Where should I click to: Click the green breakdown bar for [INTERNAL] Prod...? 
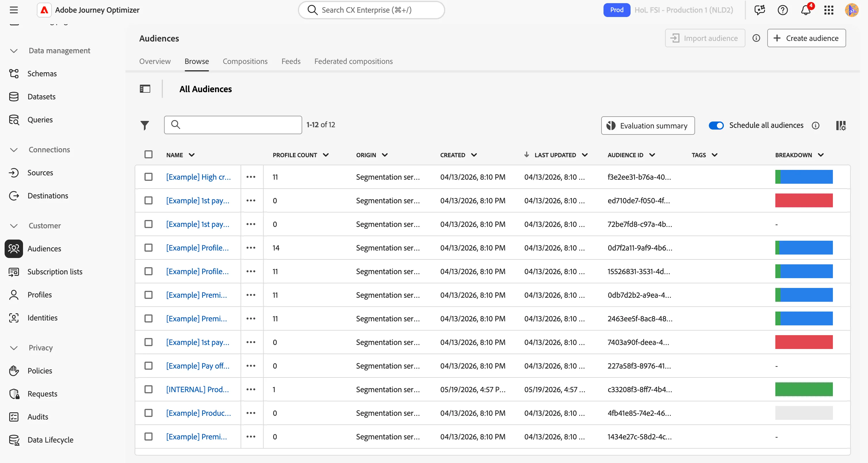(804, 390)
